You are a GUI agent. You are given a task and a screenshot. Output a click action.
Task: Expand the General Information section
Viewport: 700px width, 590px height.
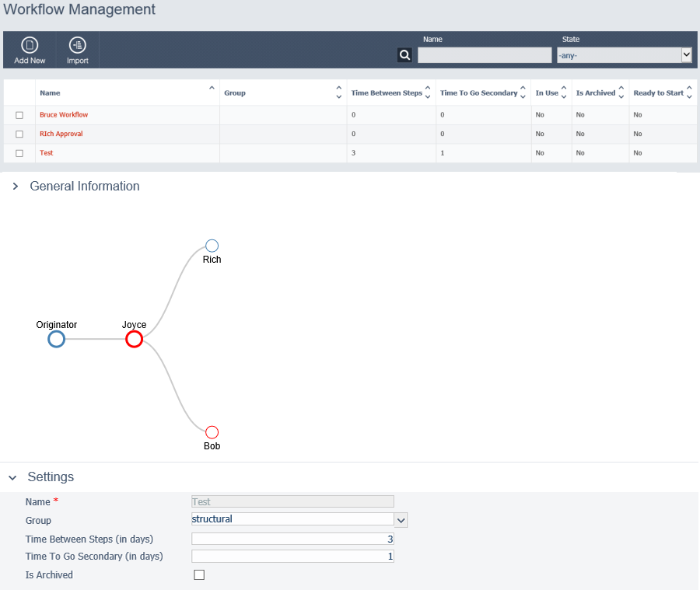coord(14,187)
